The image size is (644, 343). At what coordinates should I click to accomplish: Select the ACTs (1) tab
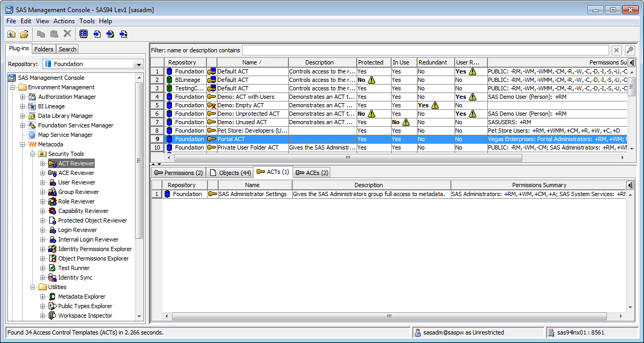click(273, 172)
